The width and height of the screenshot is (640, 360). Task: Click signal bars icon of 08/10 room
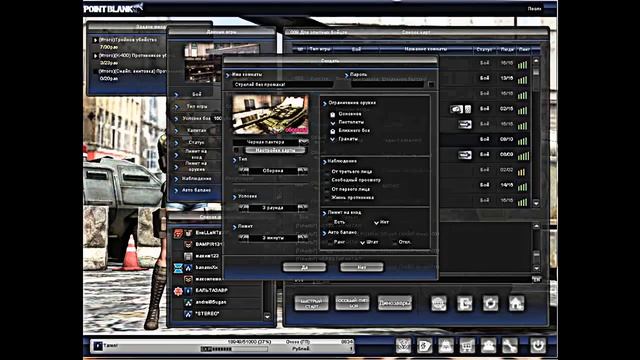pyautogui.click(x=522, y=141)
